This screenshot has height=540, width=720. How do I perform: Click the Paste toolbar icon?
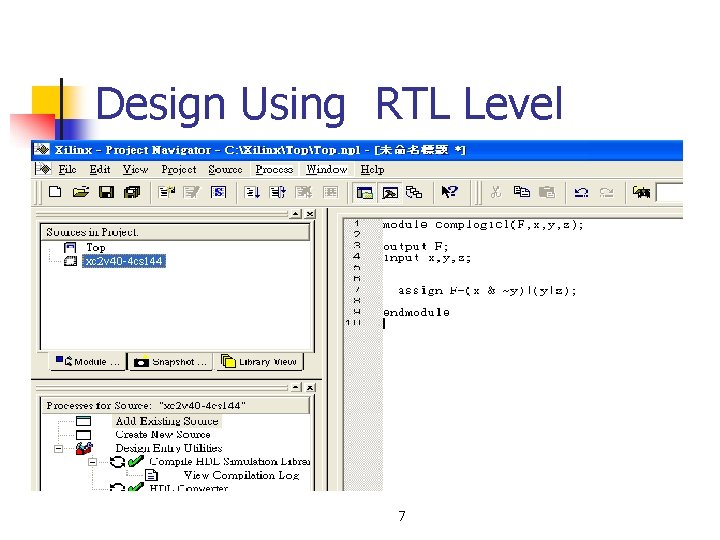[x=546, y=192]
